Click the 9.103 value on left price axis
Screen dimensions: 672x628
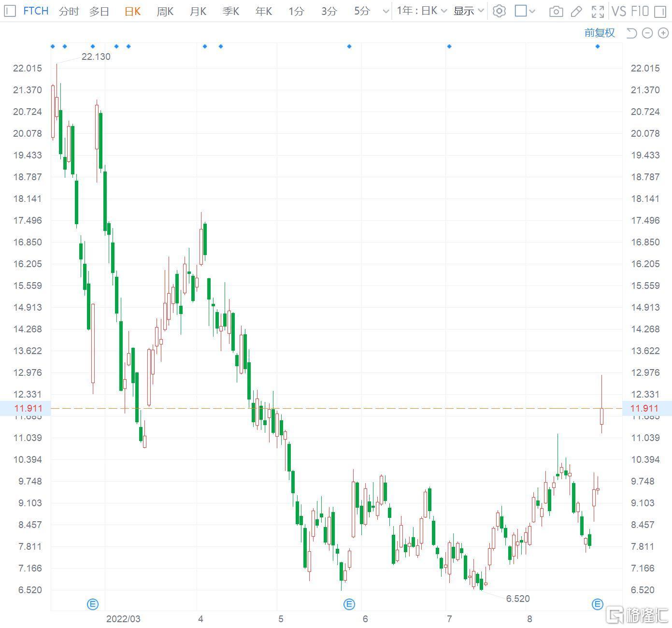click(x=30, y=503)
